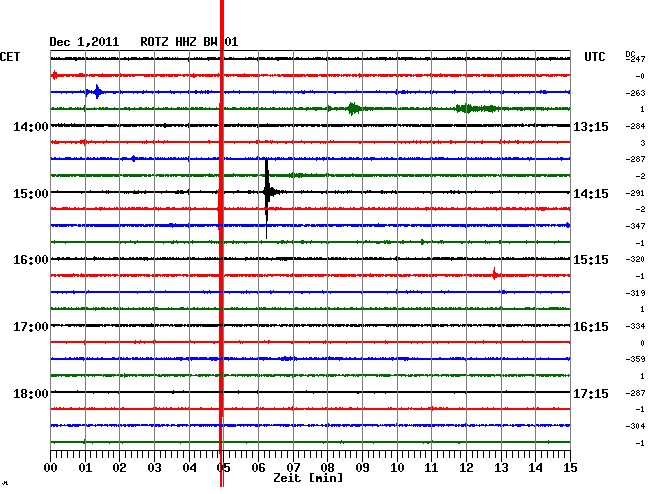650x494 pixels.
Task: Click the DC offset value "-319"
Action: pyautogui.click(x=635, y=293)
